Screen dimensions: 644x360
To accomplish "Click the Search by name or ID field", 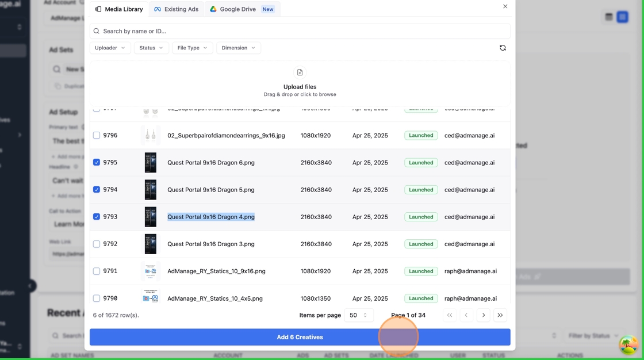I will tap(300, 31).
